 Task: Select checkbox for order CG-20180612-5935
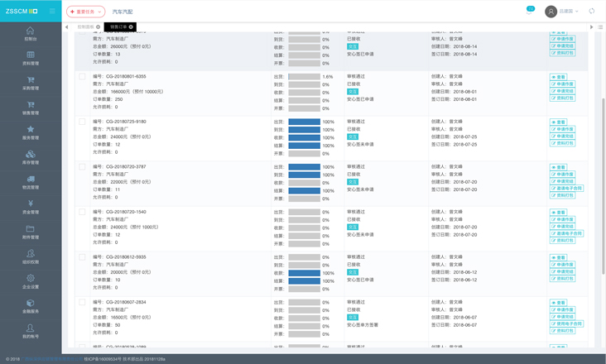click(x=82, y=257)
